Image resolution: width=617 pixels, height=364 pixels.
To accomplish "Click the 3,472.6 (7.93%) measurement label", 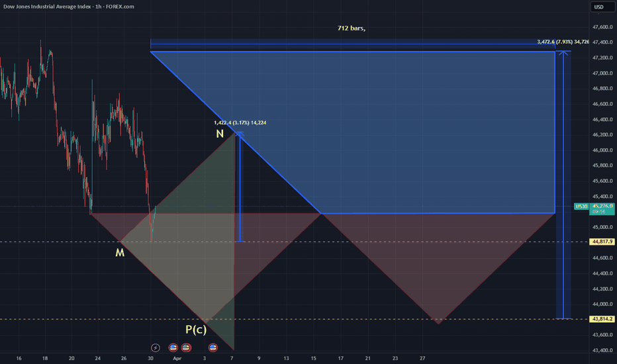I will coord(563,42).
